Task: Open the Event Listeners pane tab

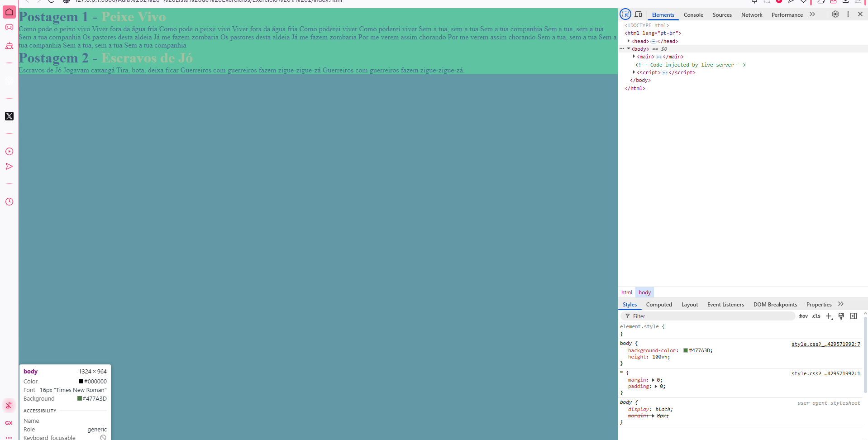Action: [x=725, y=305]
